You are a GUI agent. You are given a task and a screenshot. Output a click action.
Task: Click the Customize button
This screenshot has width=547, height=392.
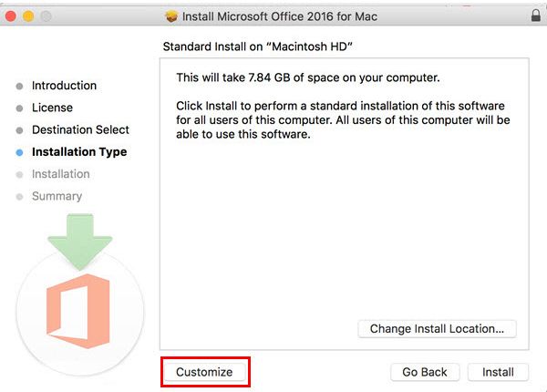tap(204, 372)
